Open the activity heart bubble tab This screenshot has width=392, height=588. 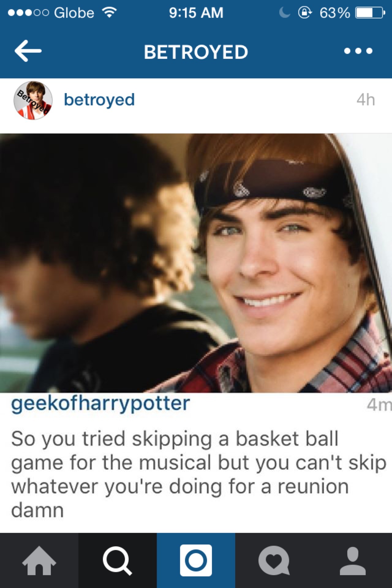[274, 560]
